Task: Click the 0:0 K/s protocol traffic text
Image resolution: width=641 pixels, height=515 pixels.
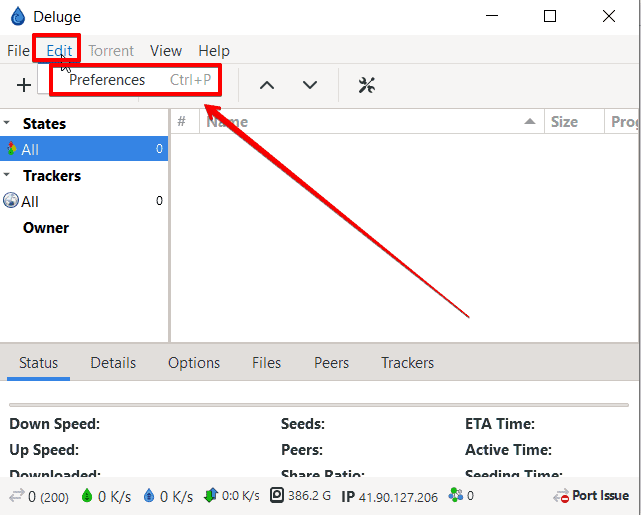Action: coord(241,496)
